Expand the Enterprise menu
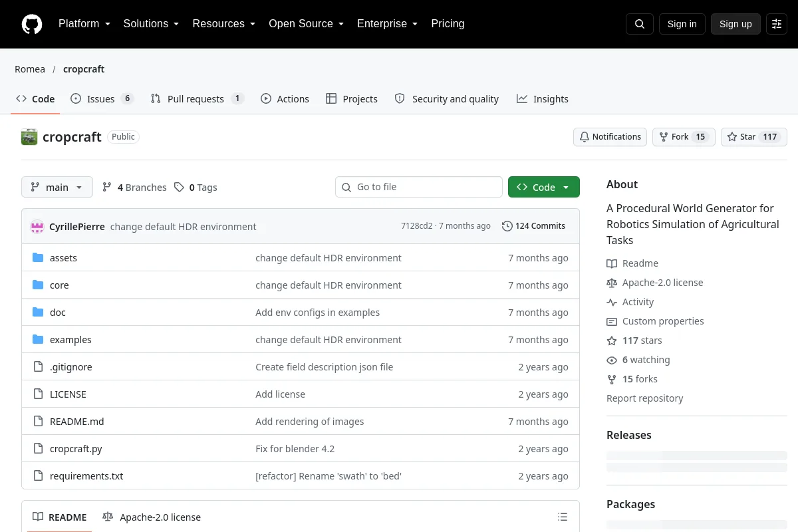798x532 pixels. (387, 24)
